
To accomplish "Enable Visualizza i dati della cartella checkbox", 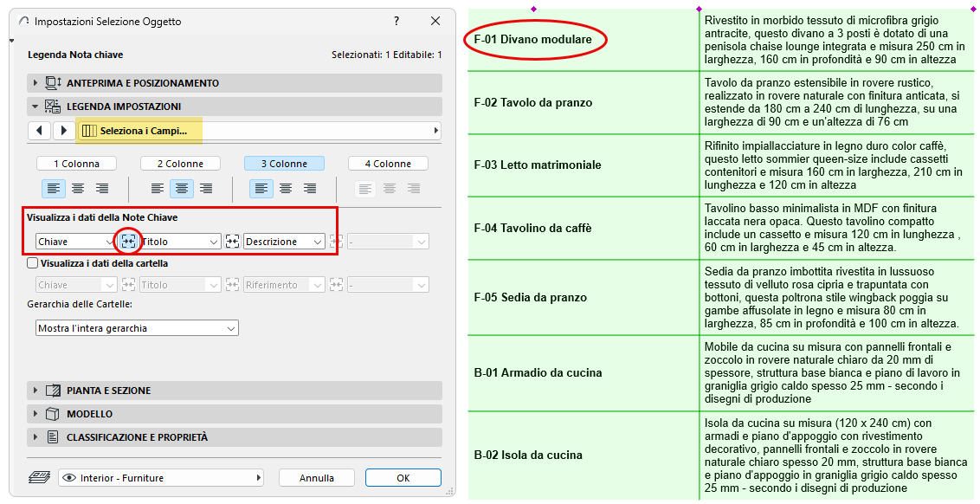I will coord(33,263).
